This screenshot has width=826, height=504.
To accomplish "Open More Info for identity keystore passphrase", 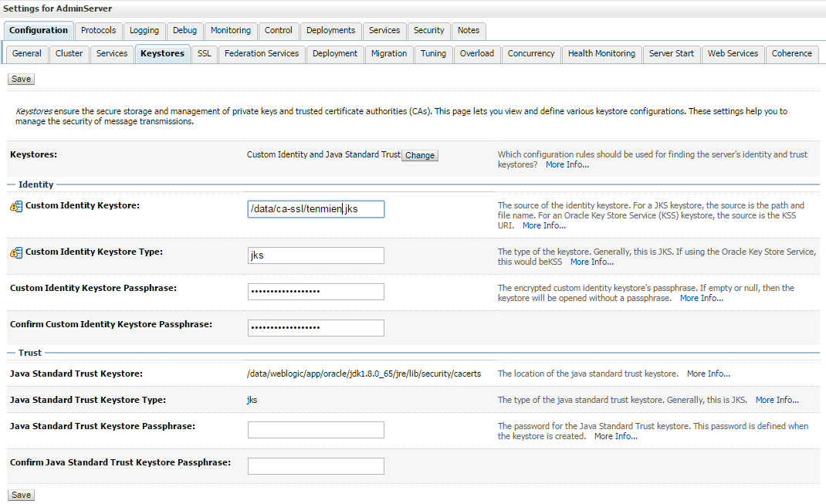I will pyautogui.click(x=702, y=298).
